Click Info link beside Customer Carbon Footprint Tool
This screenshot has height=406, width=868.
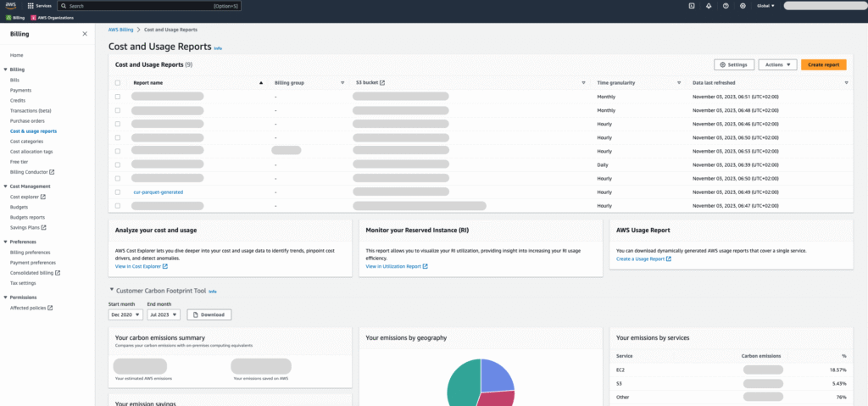(x=213, y=291)
